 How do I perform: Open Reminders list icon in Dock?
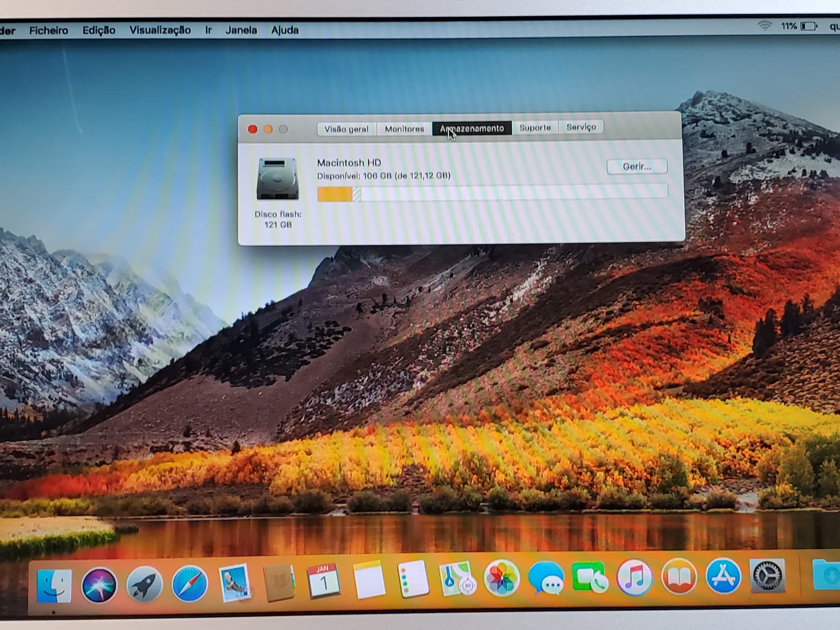coord(413,579)
